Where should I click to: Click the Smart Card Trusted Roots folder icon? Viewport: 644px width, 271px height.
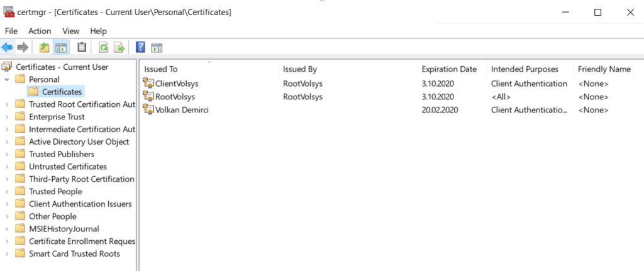point(20,254)
